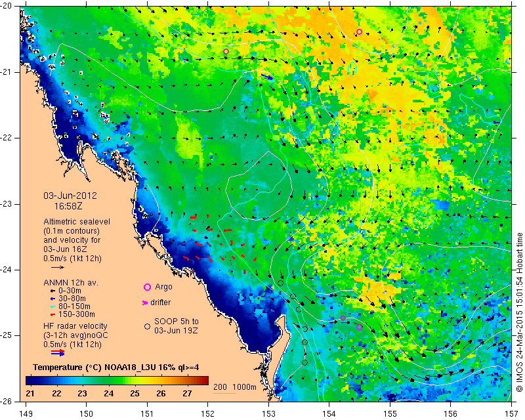Screen dimensions: 525x420
Task: Click the longitude axis label 157
Action: click(x=512, y=414)
